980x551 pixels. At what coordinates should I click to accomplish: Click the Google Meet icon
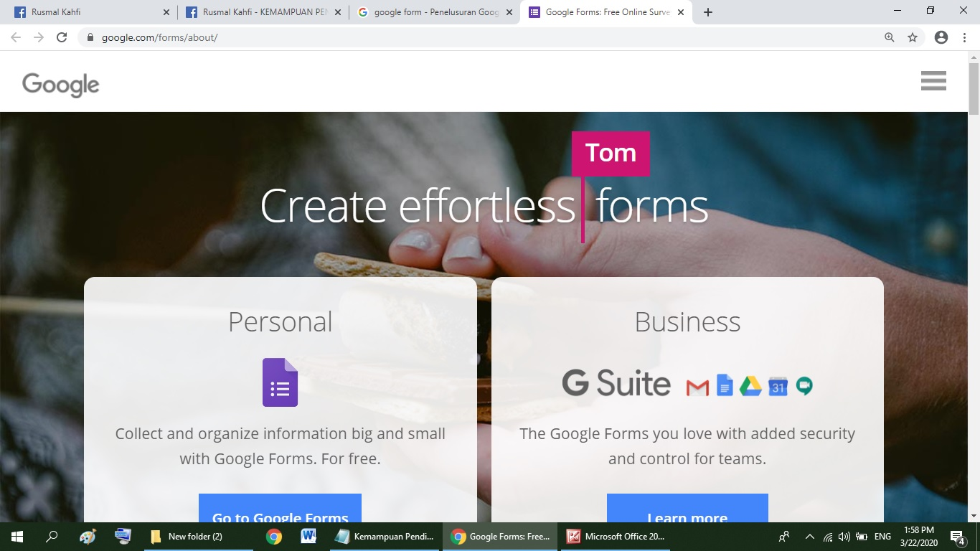804,386
